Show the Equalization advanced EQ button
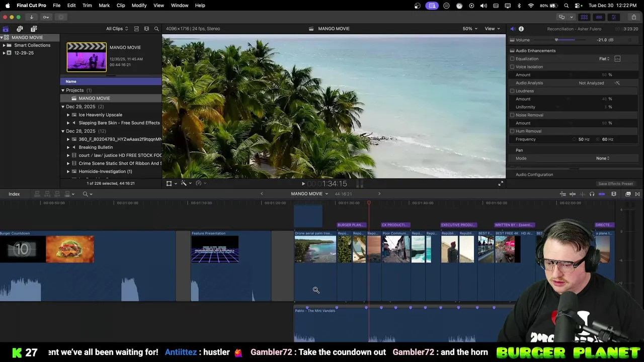The width and height of the screenshot is (644, 362). click(617, 59)
